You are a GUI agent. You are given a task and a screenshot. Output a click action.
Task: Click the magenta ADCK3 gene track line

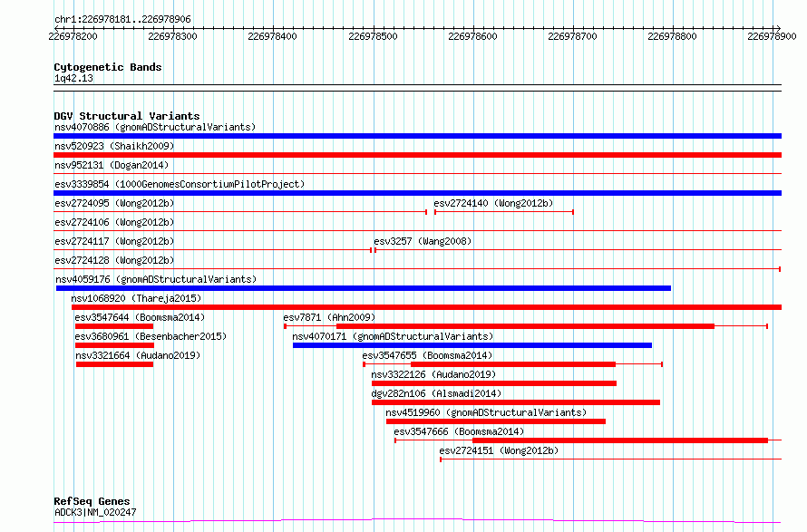point(417,521)
